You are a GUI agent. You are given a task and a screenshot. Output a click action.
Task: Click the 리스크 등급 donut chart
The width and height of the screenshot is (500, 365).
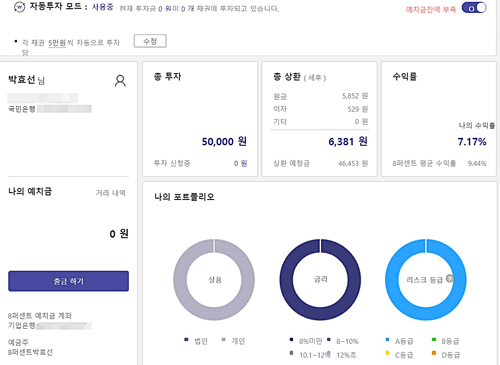click(x=426, y=279)
